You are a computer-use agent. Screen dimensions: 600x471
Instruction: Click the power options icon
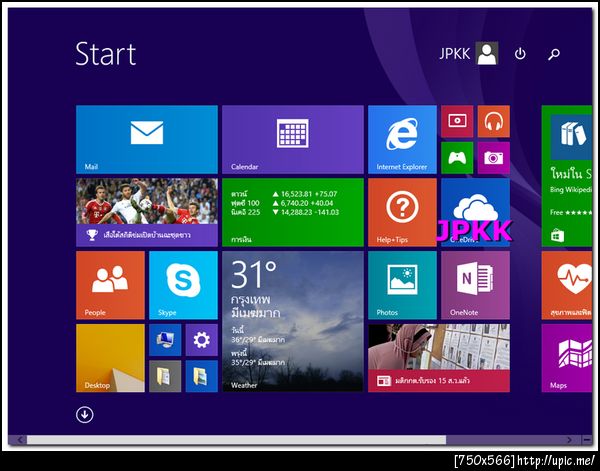[520, 54]
